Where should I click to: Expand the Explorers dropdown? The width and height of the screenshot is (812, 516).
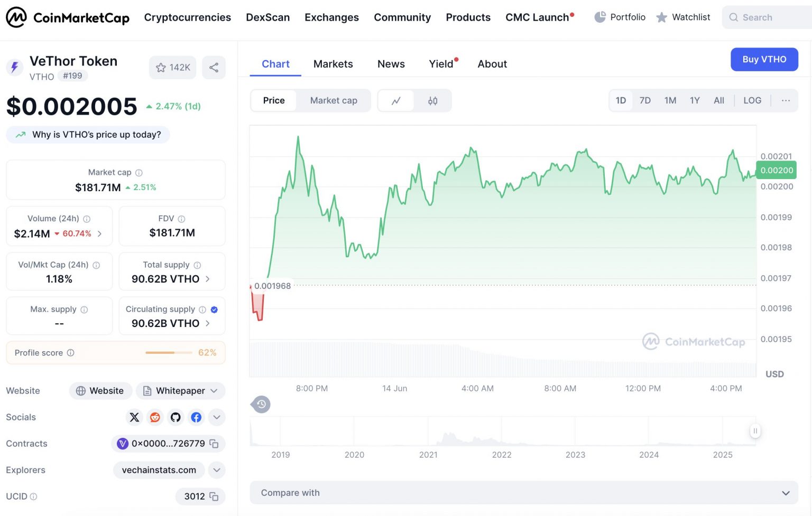(x=216, y=470)
